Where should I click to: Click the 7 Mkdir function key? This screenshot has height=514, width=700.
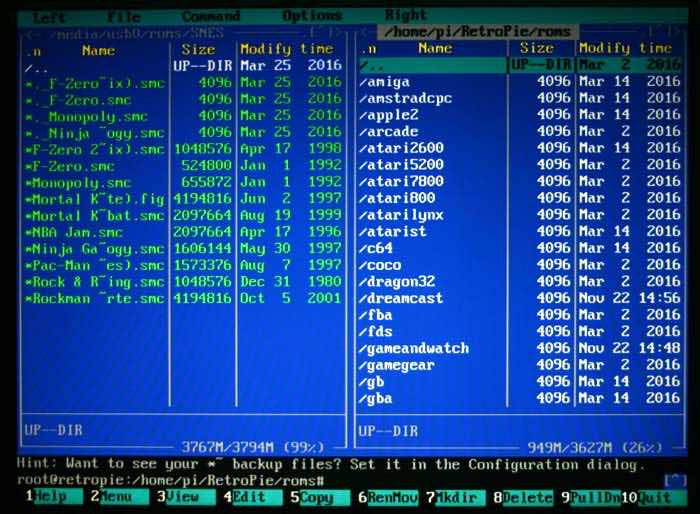click(x=455, y=497)
